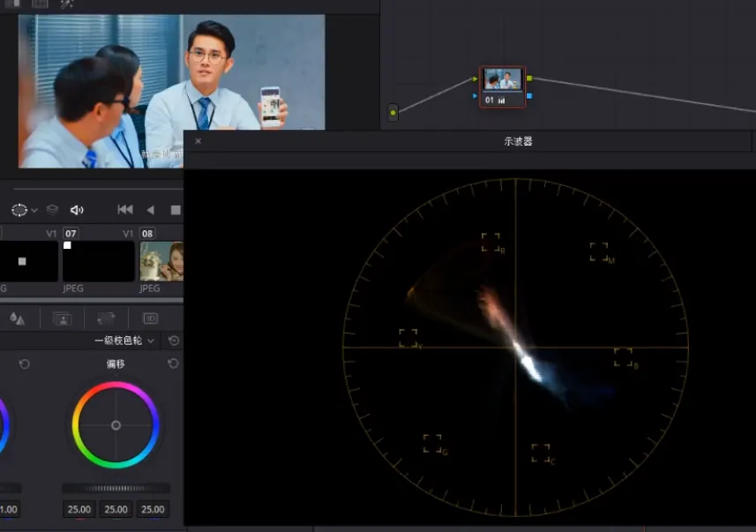
Task: Click the curved-arrows palette icon
Action: tap(106, 318)
